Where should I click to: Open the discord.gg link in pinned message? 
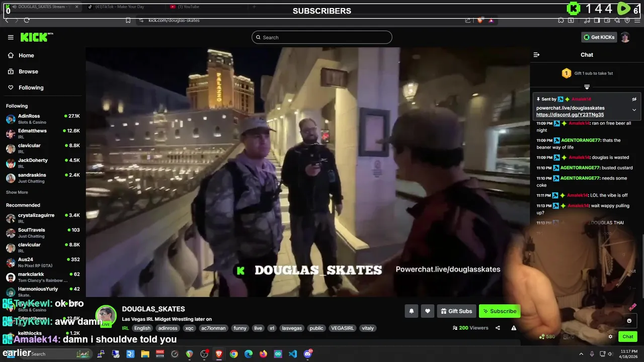(x=570, y=115)
